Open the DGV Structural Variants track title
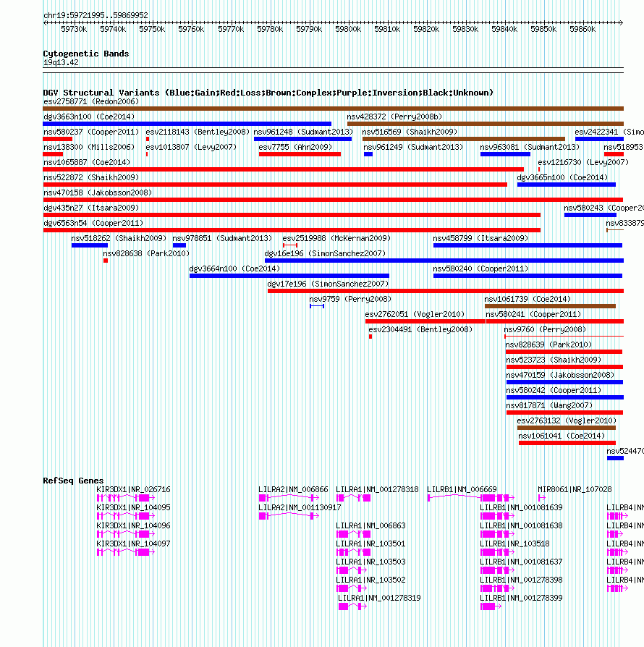 pyautogui.click(x=268, y=93)
